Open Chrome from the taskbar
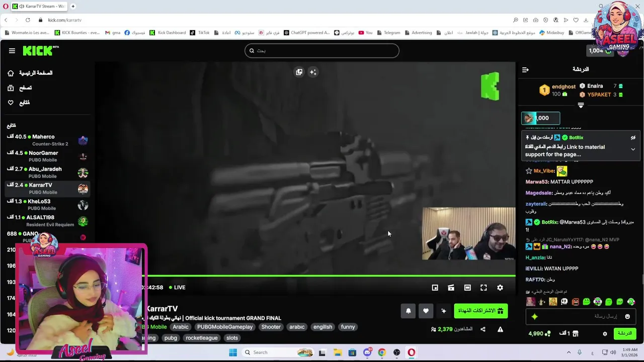 pyautogui.click(x=382, y=352)
